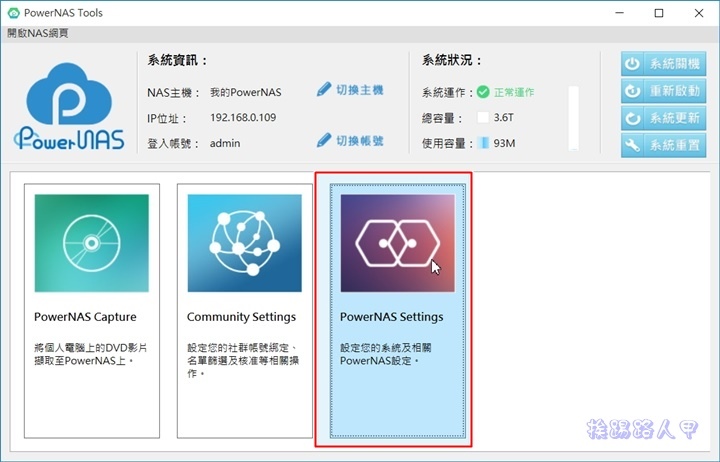Select the PowerNAS Settings tile title
The width and height of the screenshot is (720, 462).
pos(392,317)
